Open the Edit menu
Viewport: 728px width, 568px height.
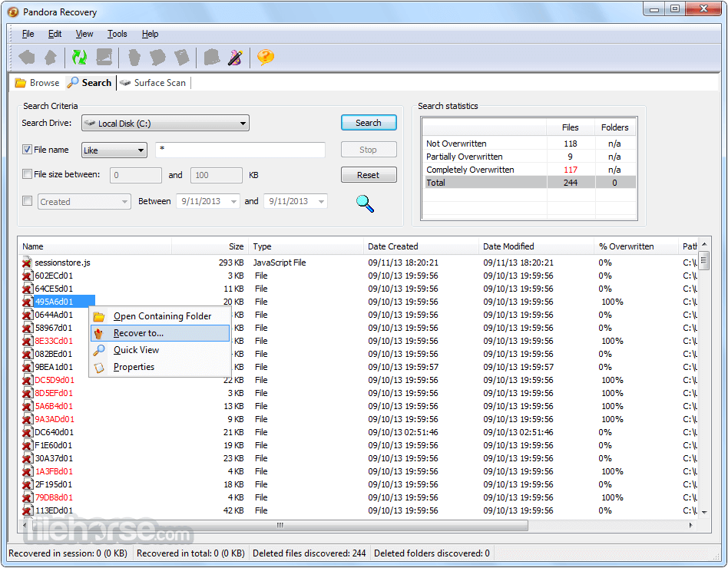tap(55, 34)
